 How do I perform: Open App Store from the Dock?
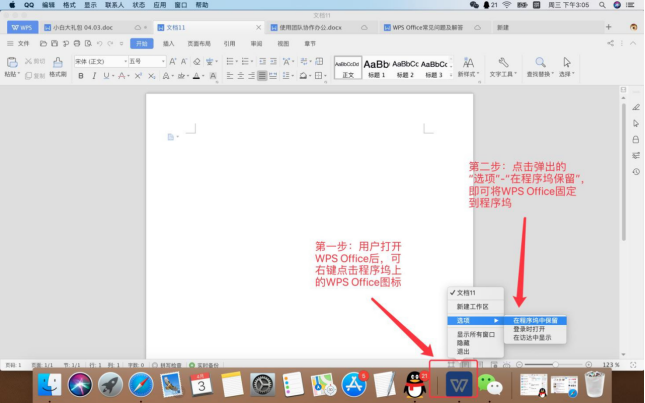point(354,384)
